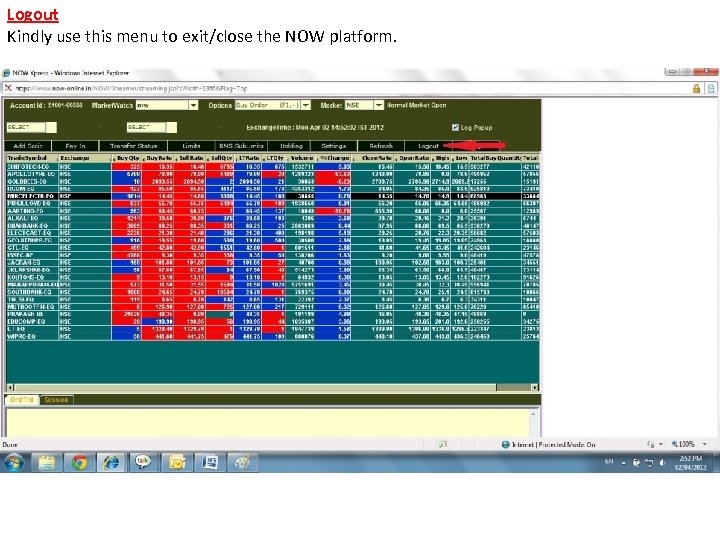
Task: Click the refresh icon beside the address bar
Action: (x=711, y=89)
